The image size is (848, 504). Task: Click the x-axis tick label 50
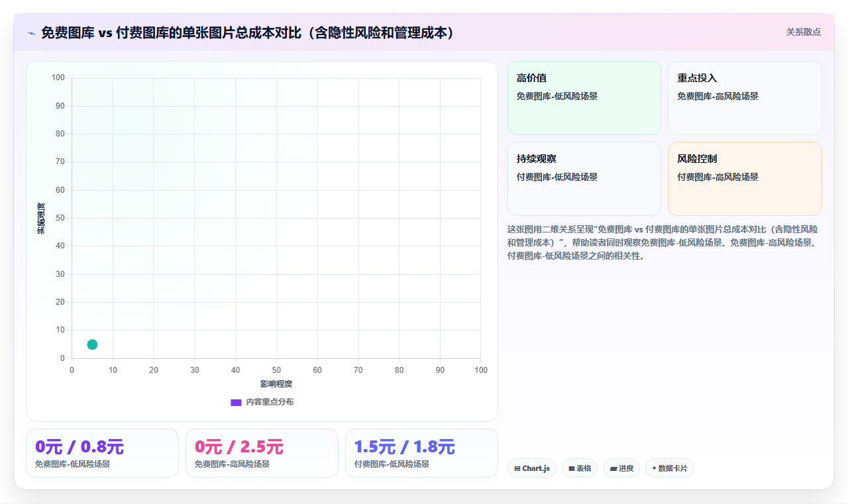pyautogui.click(x=276, y=370)
